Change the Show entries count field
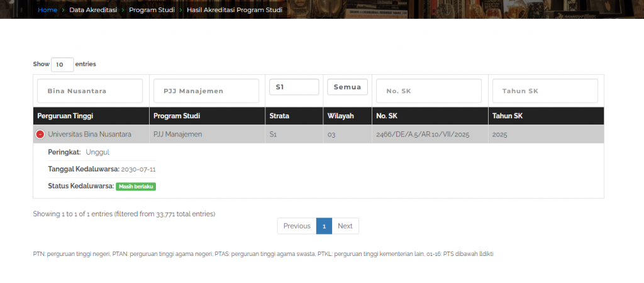The image size is (644, 283). point(62,65)
